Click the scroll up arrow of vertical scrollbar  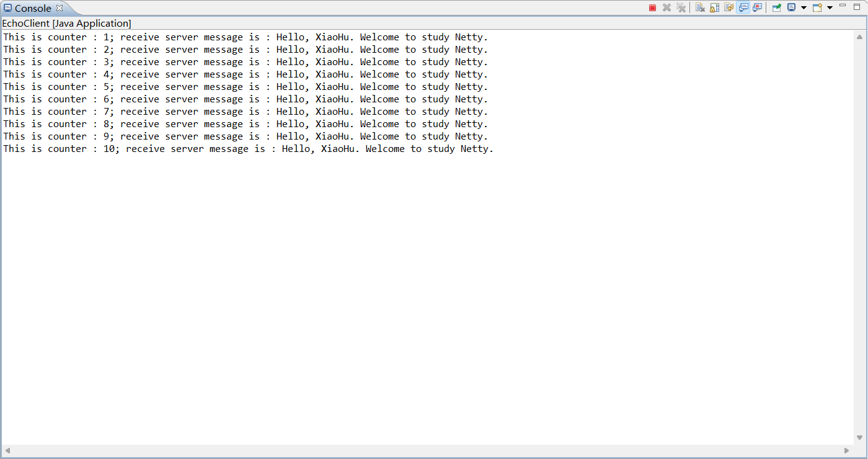(859, 36)
